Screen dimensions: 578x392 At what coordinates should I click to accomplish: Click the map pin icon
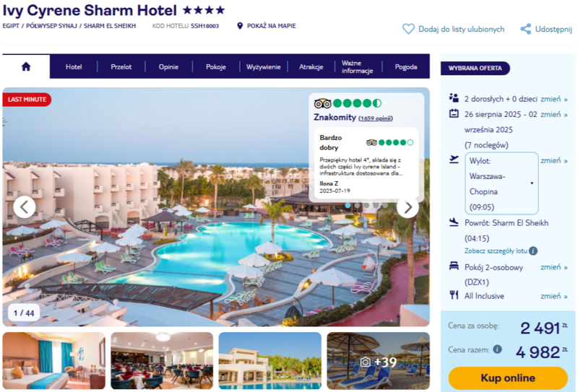[240, 26]
